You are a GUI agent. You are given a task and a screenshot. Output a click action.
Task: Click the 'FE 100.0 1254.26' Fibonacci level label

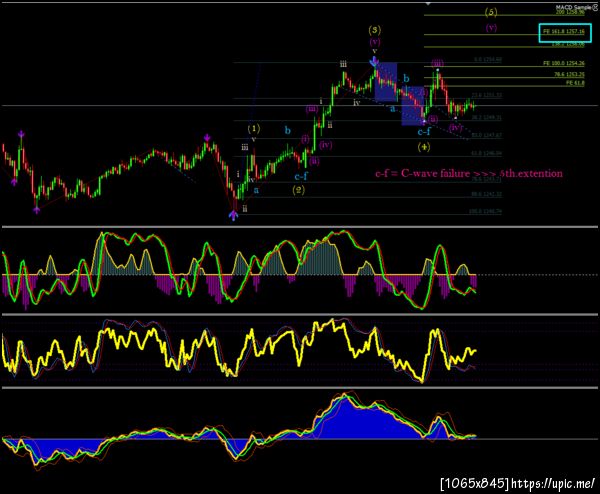pos(564,63)
